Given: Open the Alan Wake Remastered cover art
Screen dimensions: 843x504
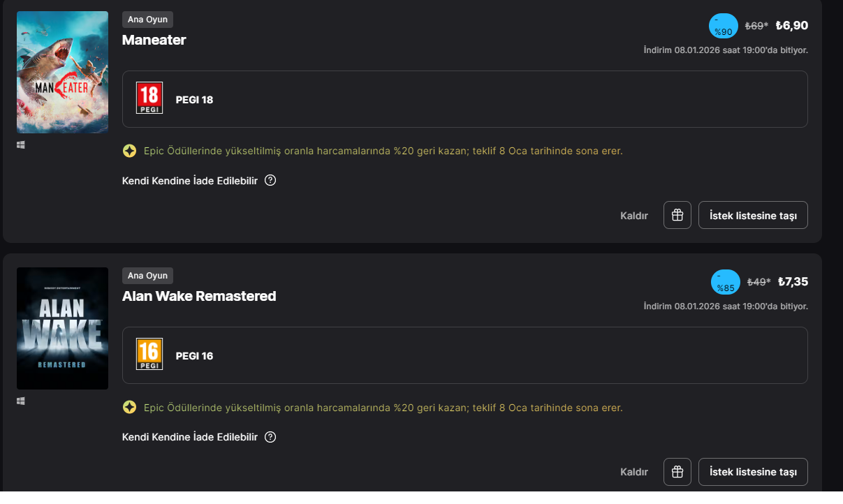Looking at the screenshot, I should pyautogui.click(x=62, y=328).
